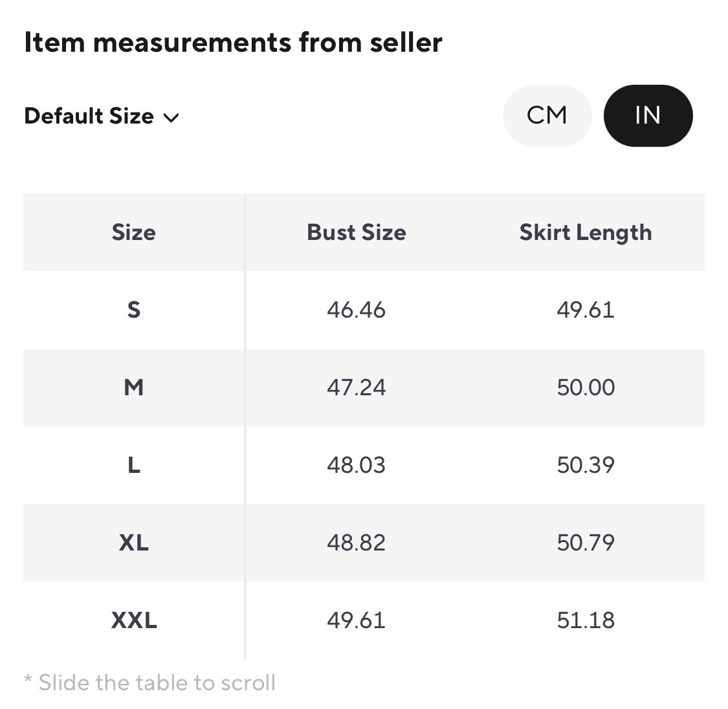The height and width of the screenshot is (709, 728).
Task: Select the XXL size row label
Action: tap(133, 620)
